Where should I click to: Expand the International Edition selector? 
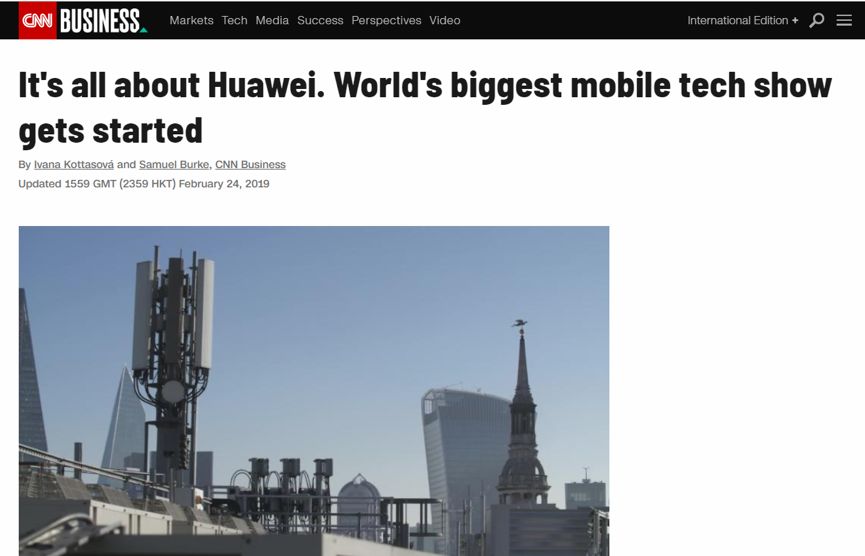743,20
